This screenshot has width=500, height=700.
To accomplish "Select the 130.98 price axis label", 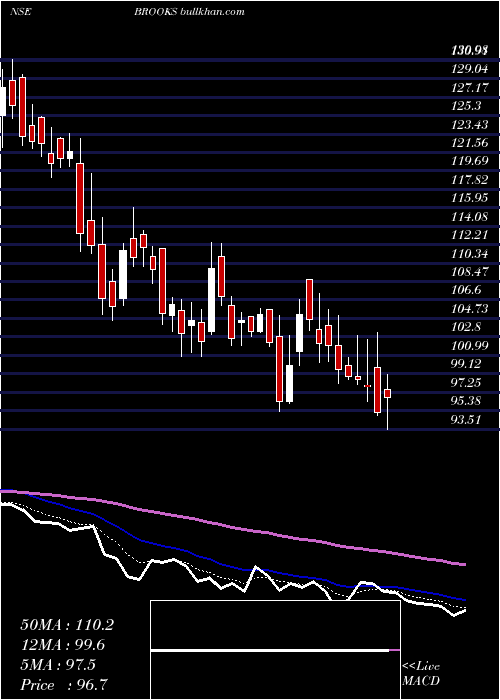I will pyautogui.click(x=468, y=51).
